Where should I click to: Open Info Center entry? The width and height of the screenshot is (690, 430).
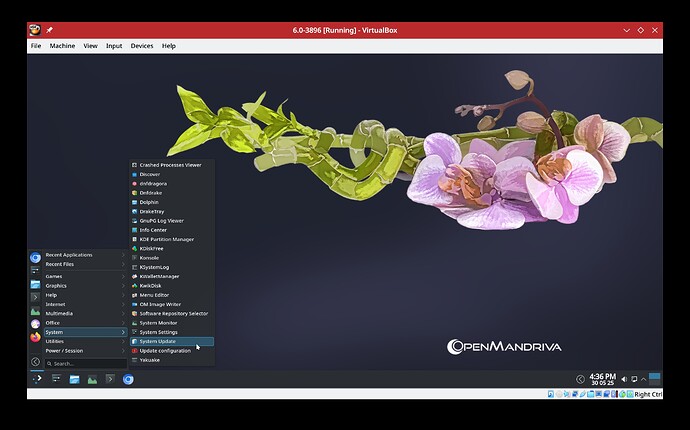tap(172, 230)
